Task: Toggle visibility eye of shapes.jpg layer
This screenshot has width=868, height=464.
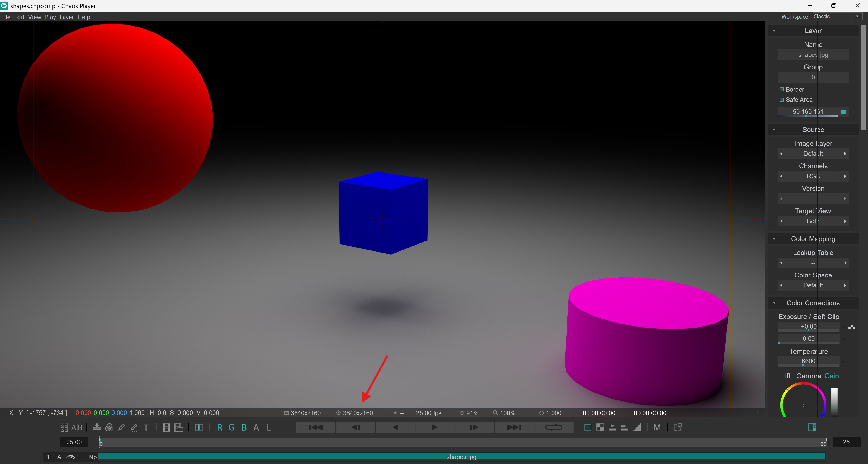Action: click(71, 457)
